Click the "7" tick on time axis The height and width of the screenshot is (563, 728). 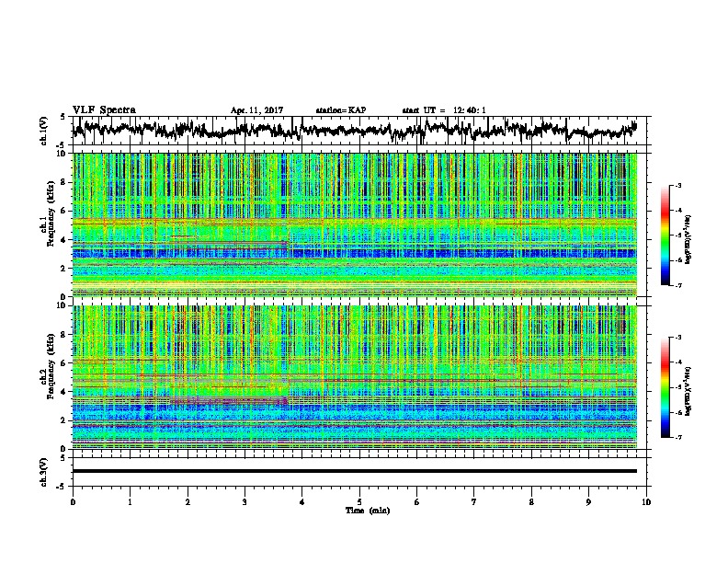(474, 502)
